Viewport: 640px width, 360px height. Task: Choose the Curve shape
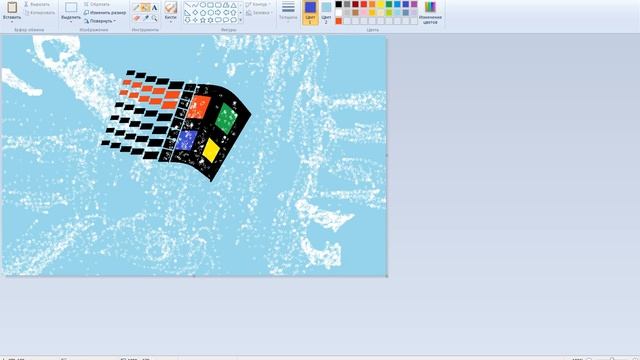[x=195, y=4]
